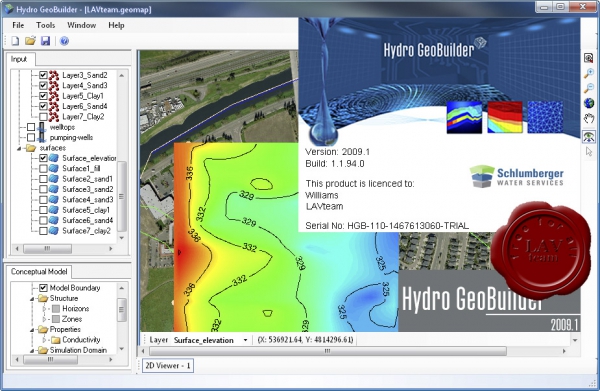Expand the Conductivity node
Viewport: 600px width, 391px height.
click(45, 339)
